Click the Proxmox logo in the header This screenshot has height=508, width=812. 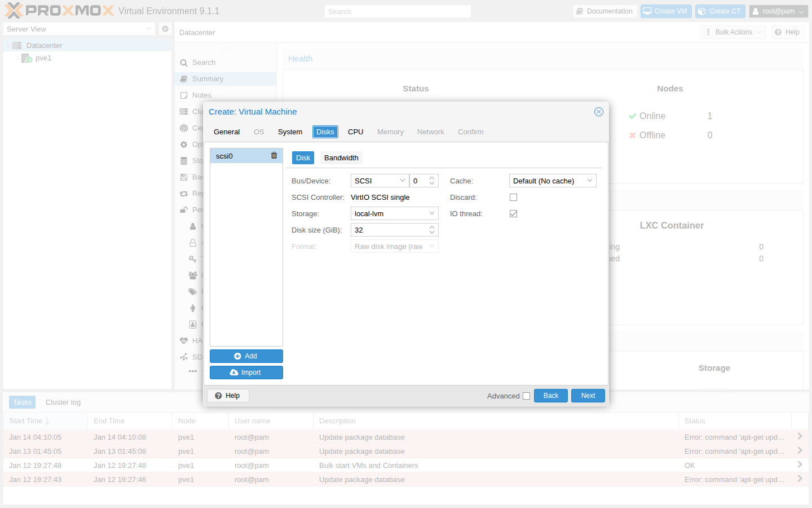tap(56, 10)
